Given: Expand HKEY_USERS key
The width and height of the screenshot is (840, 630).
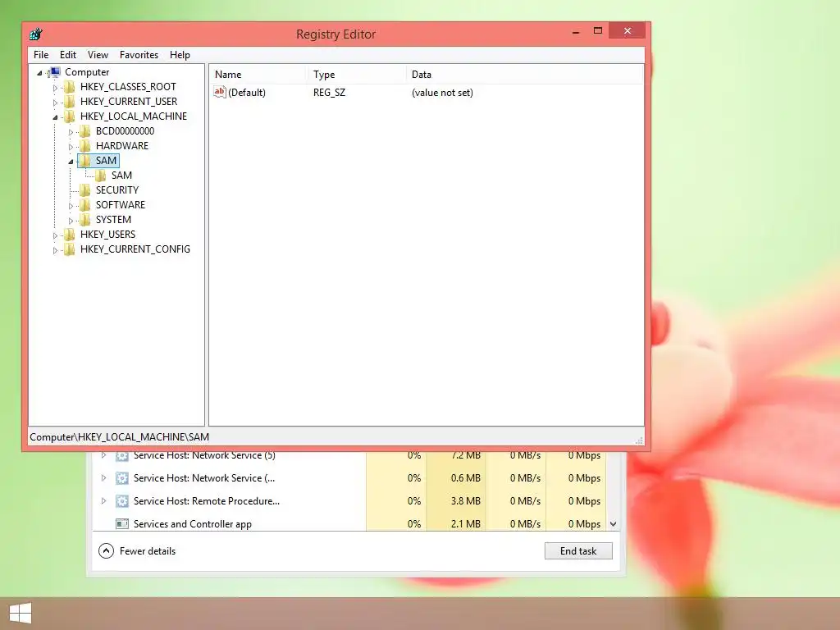Looking at the screenshot, I should (55, 235).
